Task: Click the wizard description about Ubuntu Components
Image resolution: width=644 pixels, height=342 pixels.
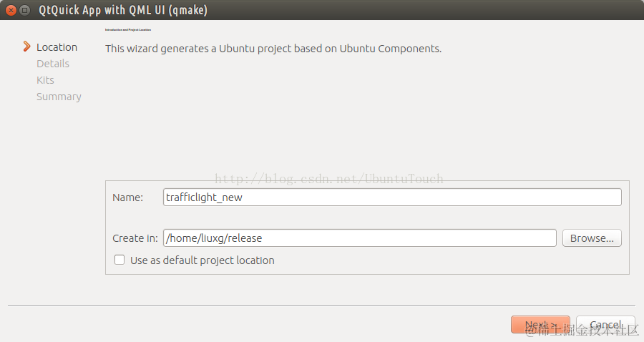Action: pos(273,49)
